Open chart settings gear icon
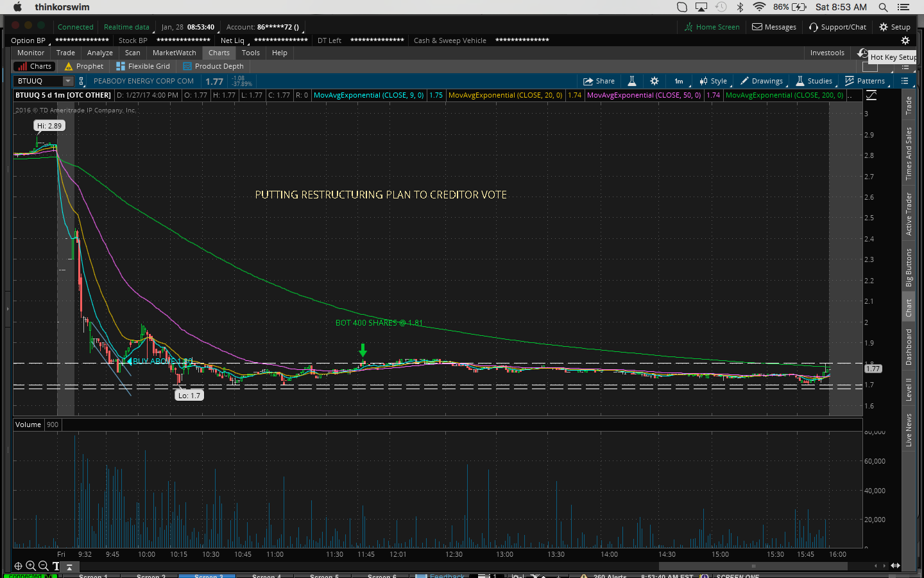This screenshot has height=578, width=924. click(654, 81)
